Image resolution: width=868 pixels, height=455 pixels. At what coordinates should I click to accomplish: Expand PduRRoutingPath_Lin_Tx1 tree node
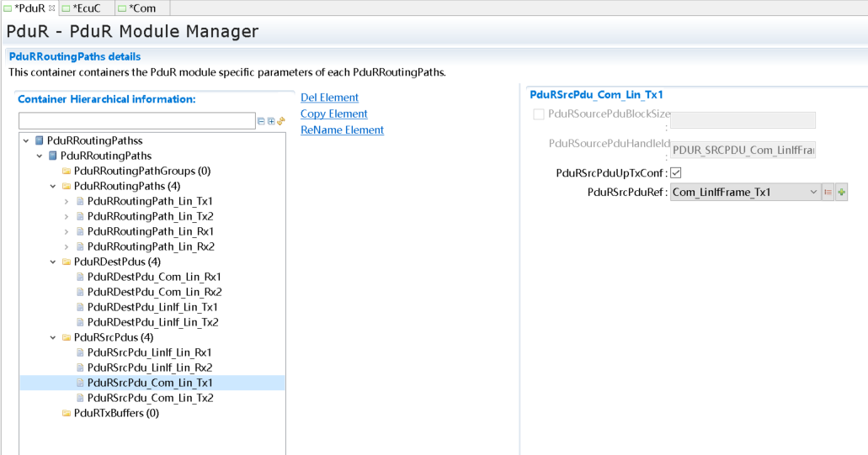pyautogui.click(x=67, y=201)
